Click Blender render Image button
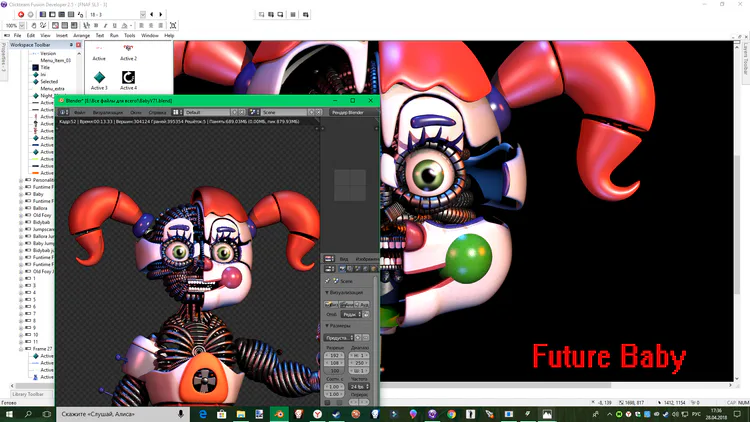The height and width of the screenshot is (422, 750). [x=331, y=304]
